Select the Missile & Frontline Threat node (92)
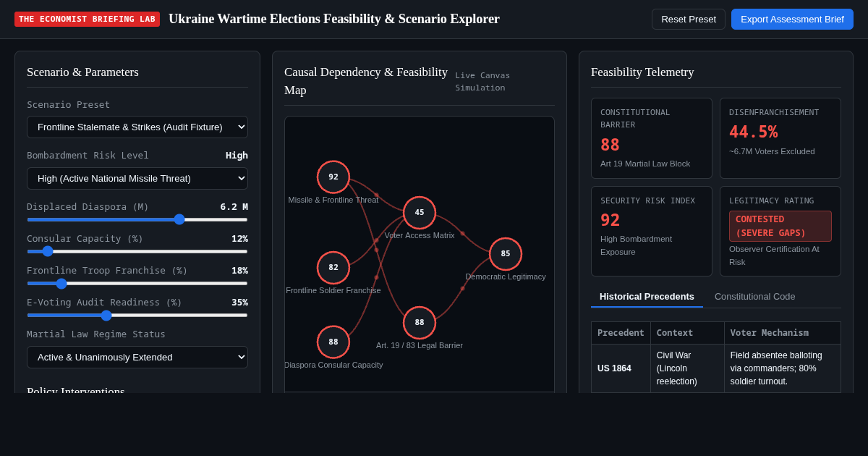 (x=333, y=177)
